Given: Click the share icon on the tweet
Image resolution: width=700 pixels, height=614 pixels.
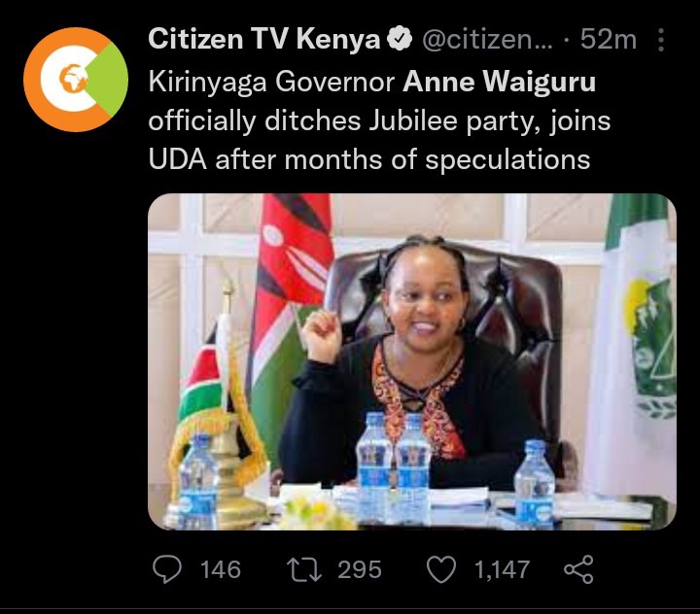Looking at the screenshot, I should pyautogui.click(x=578, y=570).
